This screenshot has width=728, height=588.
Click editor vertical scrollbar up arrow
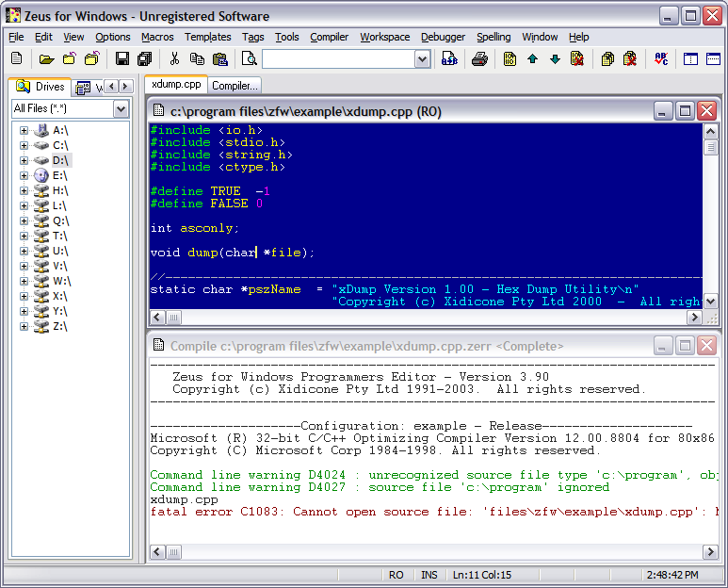click(710, 131)
